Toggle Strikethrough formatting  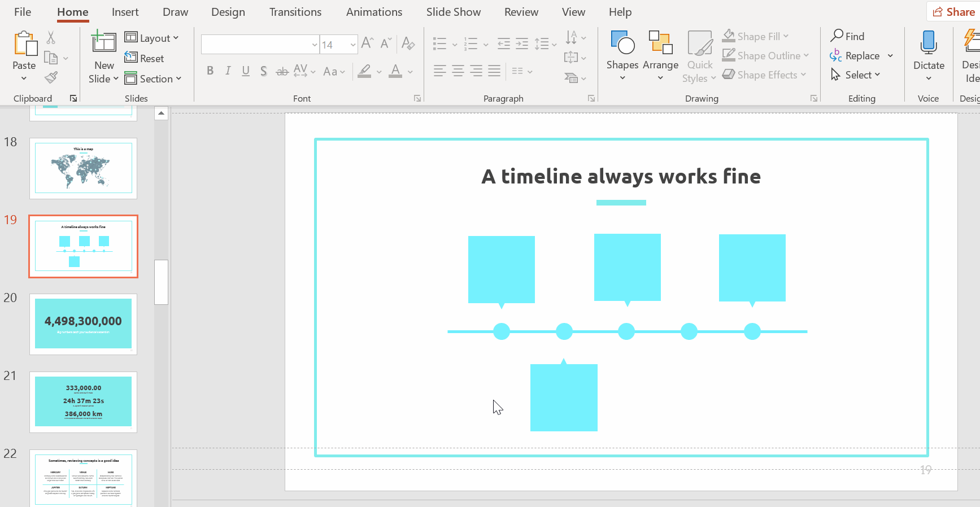(282, 71)
